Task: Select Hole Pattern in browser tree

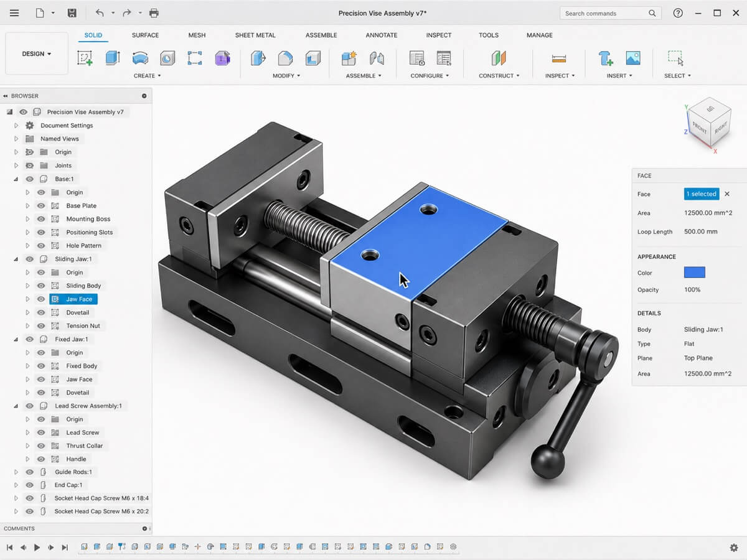Action: 83,246
